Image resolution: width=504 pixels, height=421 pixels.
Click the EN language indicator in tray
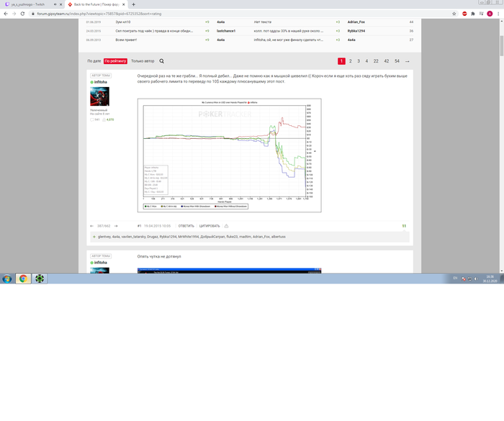[455, 279]
